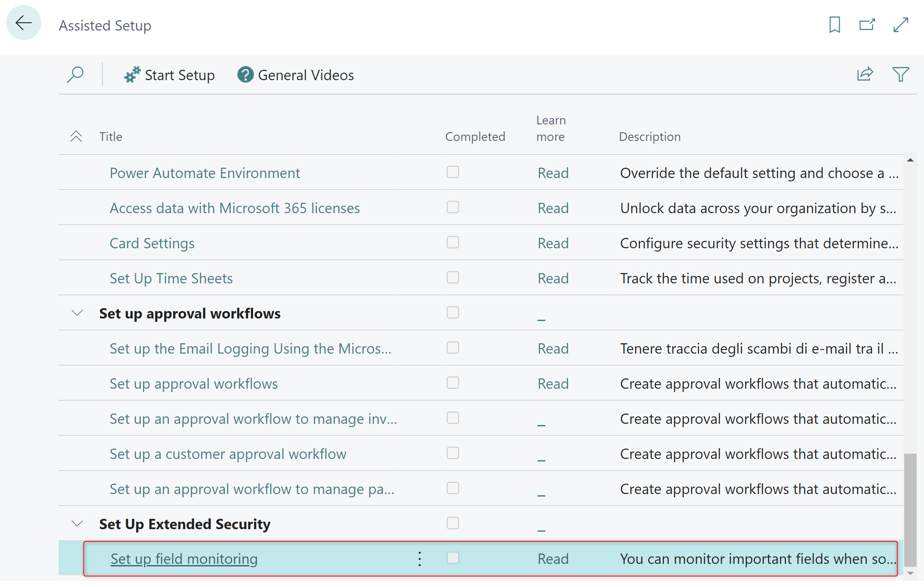Open General Videos in the action bar
This screenshot has width=924, height=587.
296,75
